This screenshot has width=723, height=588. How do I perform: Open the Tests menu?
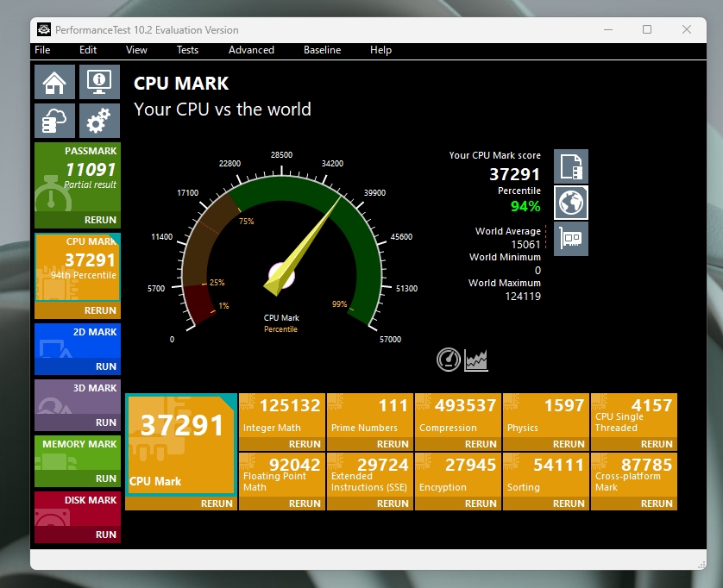point(187,50)
